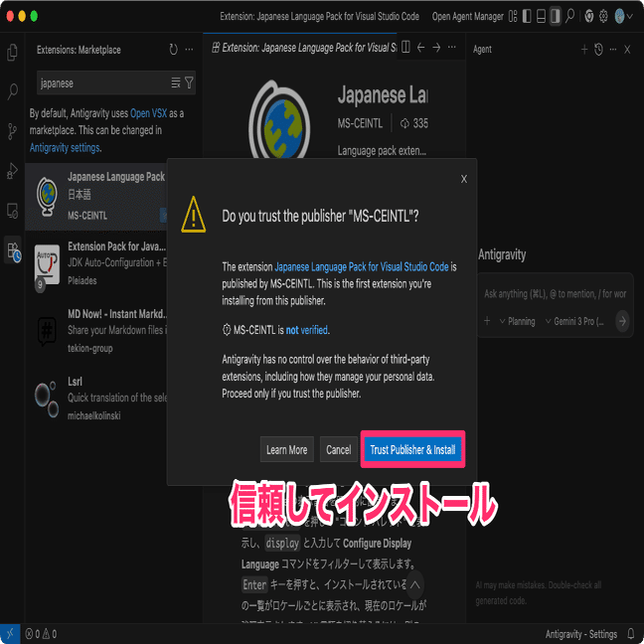Screen dimensions: 644x644
Task: Open notifications bell in status bar
Action: [631, 634]
